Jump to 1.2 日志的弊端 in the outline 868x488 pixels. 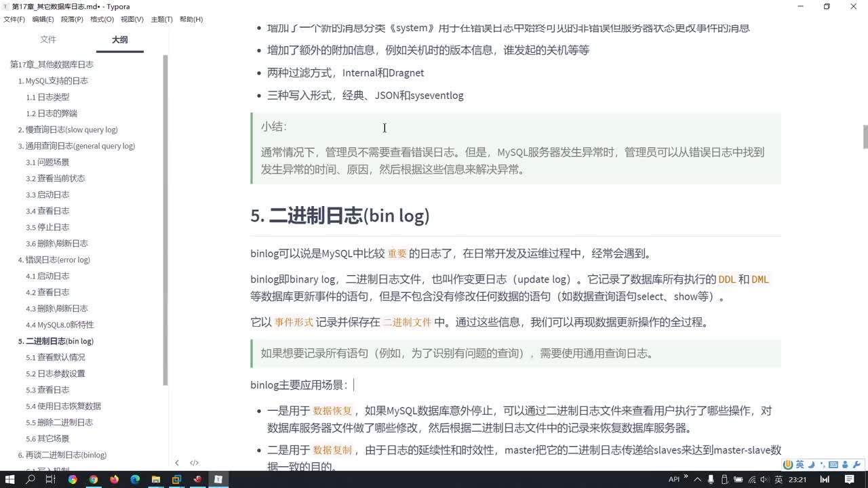[52, 113]
